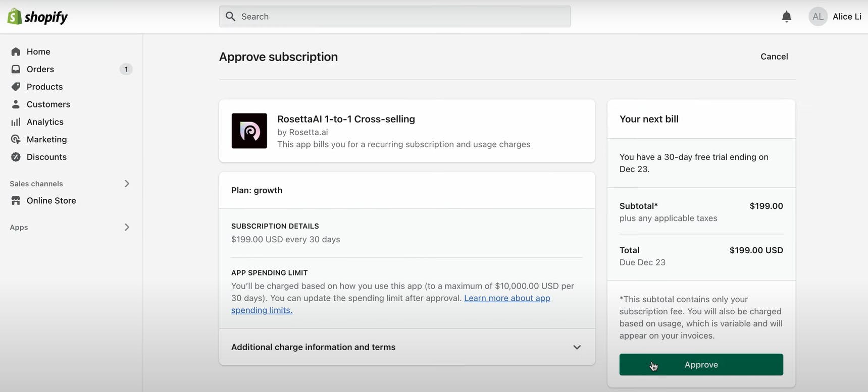868x392 pixels.
Task: Focus the top Search field
Action: (395, 17)
